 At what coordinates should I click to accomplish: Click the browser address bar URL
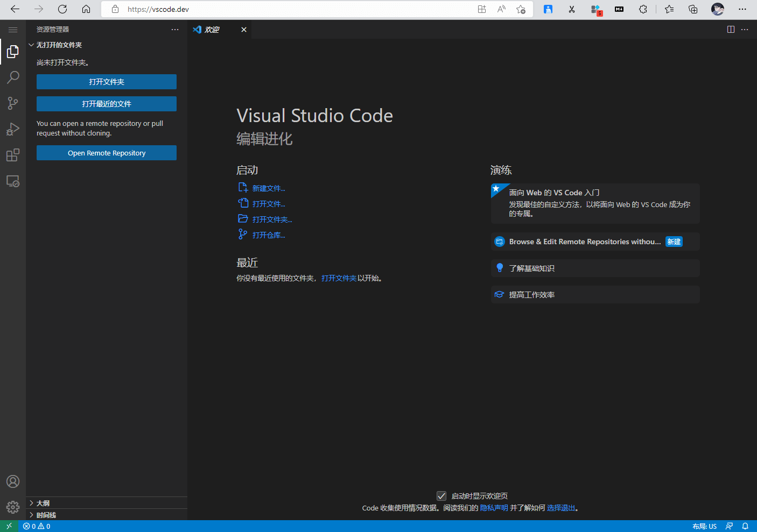(x=158, y=9)
